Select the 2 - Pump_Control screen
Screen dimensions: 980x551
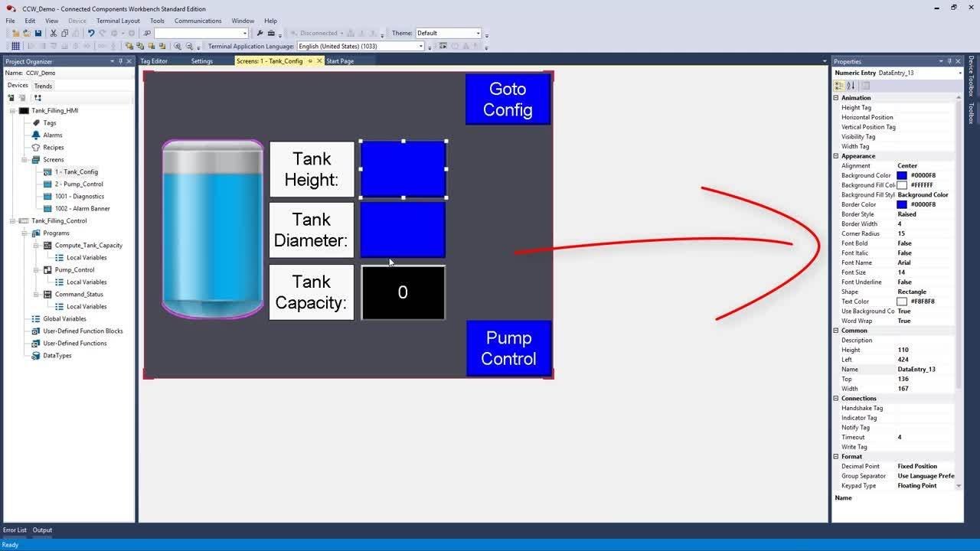[x=73, y=184]
